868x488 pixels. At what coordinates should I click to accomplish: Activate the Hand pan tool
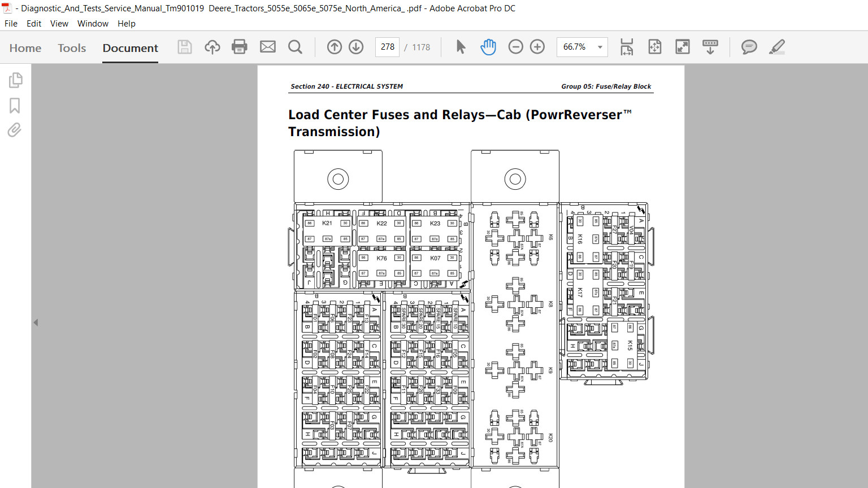pyautogui.click(x=488, y=47)
